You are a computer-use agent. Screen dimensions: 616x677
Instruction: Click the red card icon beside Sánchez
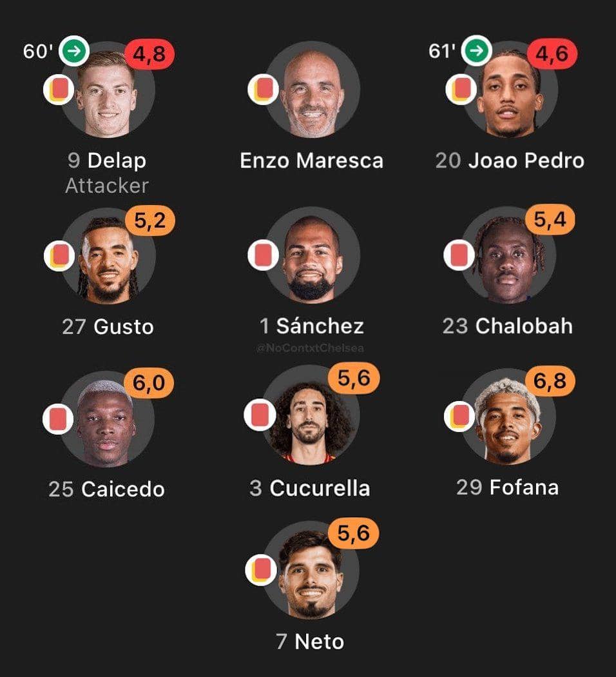pyautogui.click(x=263, y=255)
